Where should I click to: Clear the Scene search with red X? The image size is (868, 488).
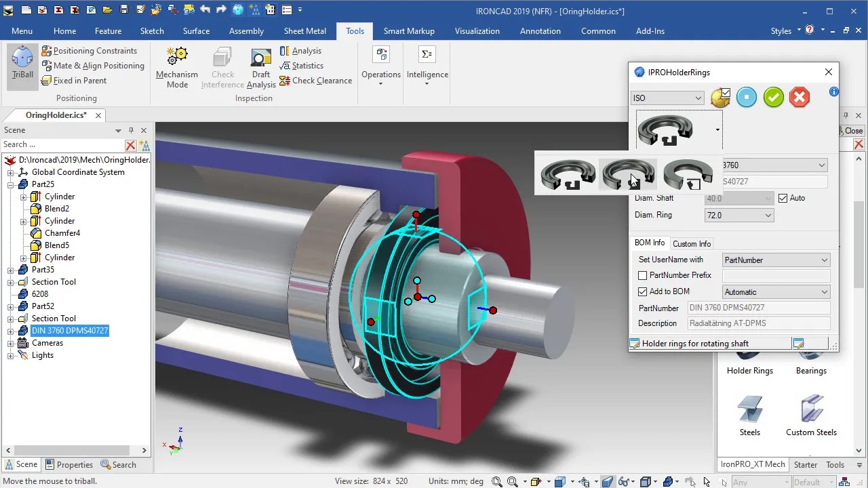[x=131, y=145]
